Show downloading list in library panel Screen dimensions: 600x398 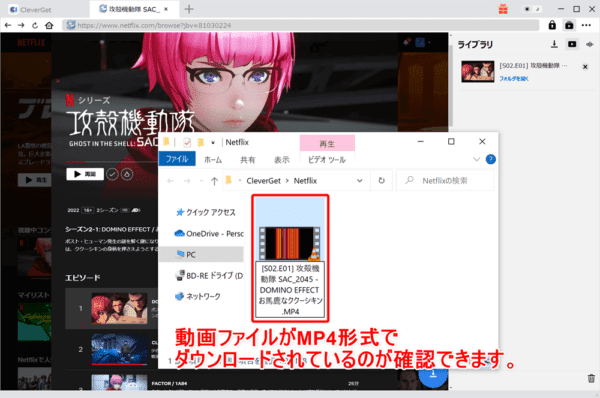[x=554, y=44]
